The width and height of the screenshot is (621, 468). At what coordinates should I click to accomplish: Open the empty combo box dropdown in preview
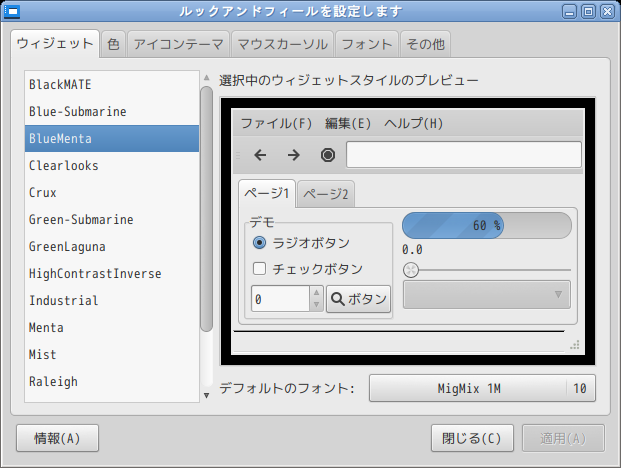coord(487,295)
